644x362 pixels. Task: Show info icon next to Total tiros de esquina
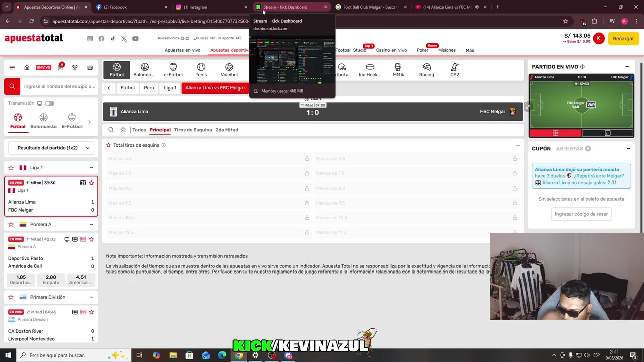pyautogui.click(x=163, y=145)
